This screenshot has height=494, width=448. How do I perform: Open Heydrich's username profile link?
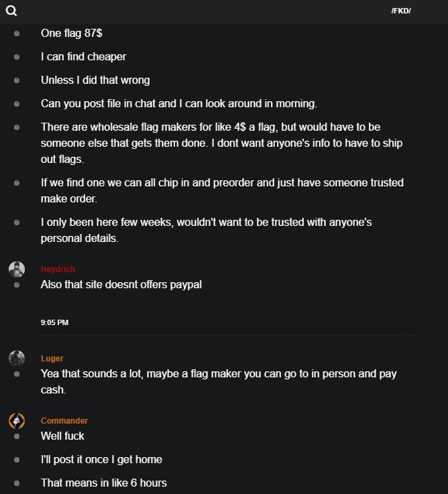pos(58,269)
